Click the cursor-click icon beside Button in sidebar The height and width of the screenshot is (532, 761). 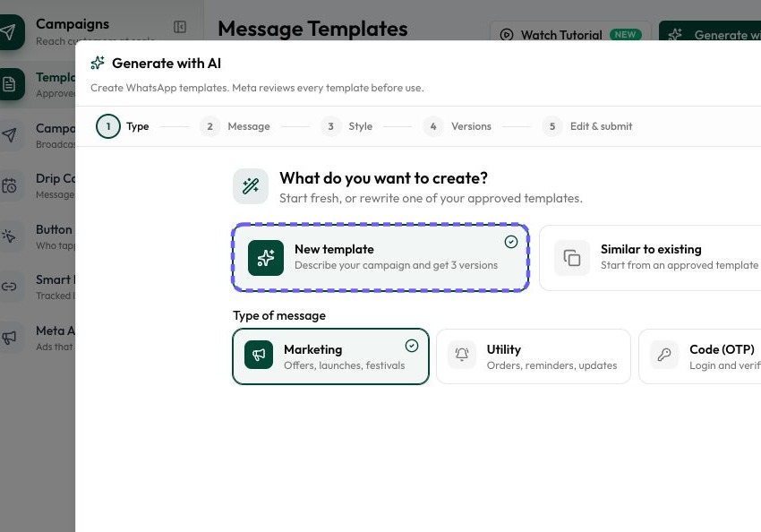click(9, 236)
